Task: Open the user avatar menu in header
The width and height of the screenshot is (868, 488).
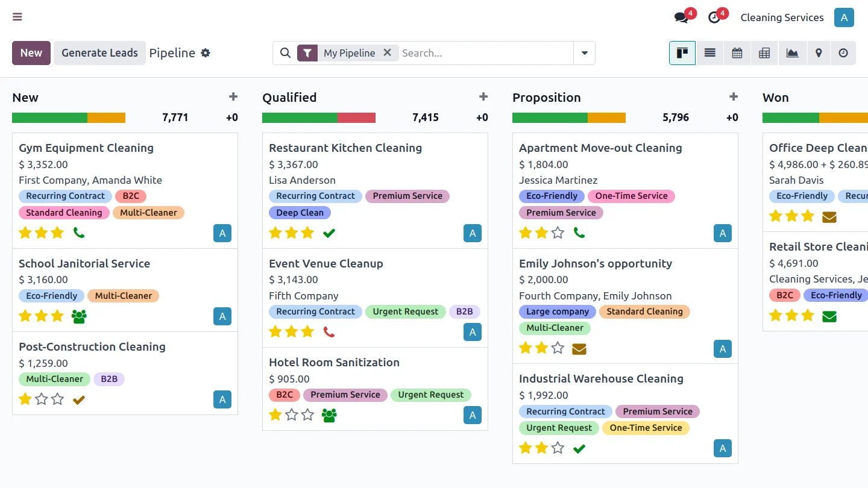Action: pyautogui.click(x=844, y=17)
